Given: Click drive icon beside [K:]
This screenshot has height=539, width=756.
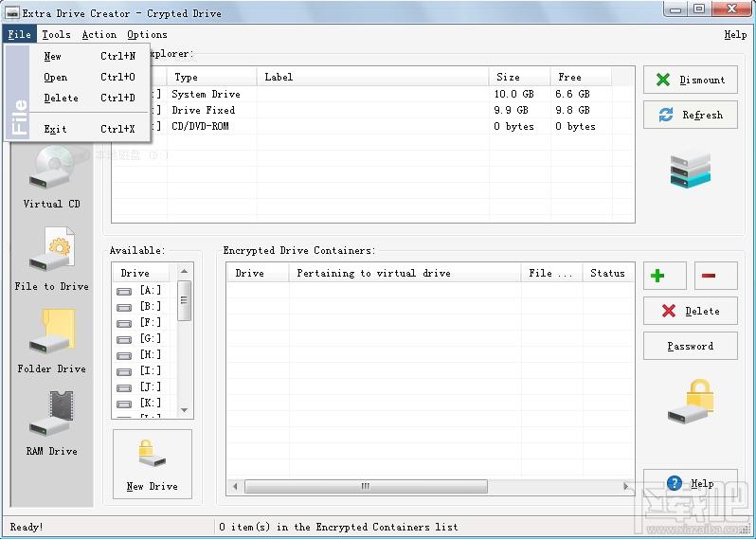Looking at the screenshot, I should click(x=124, y=404).
